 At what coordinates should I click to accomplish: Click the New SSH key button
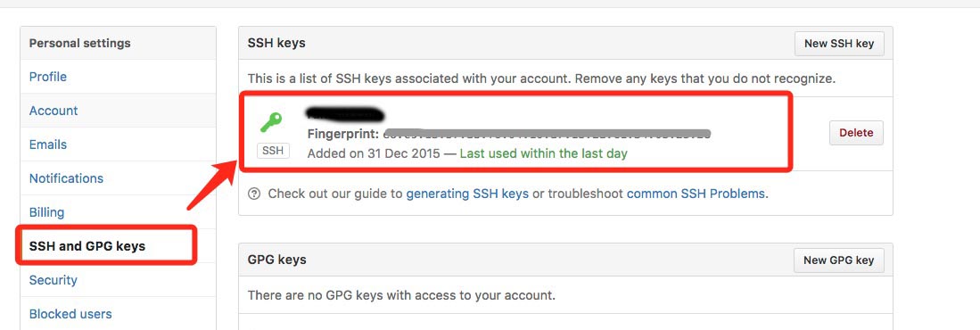[839, 44]
